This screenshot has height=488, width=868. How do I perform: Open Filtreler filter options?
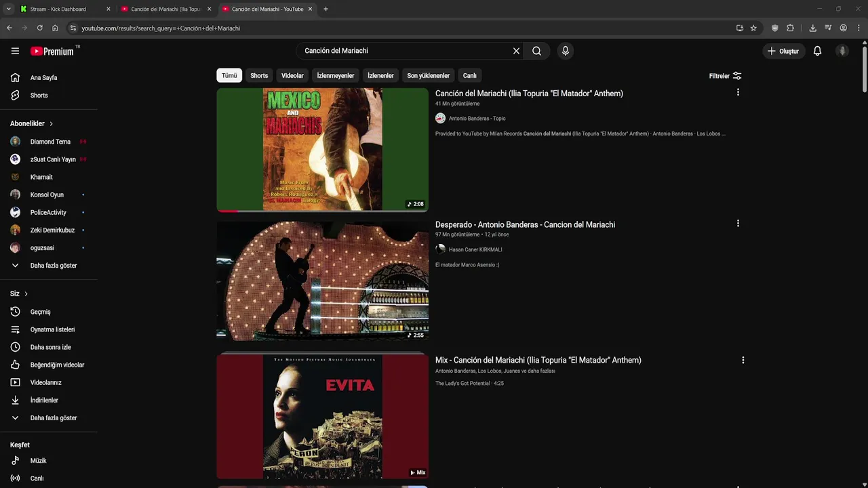(725, 76)
